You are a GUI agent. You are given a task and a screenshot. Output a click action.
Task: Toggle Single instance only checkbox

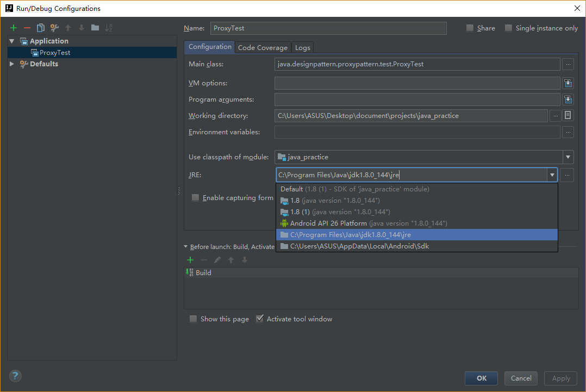click(x=508, y=28)
